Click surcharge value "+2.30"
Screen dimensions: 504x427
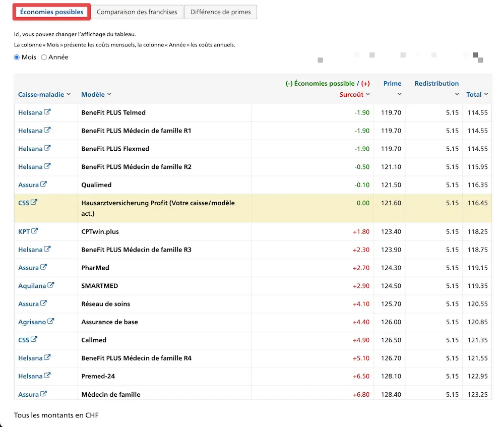[361, 250]
